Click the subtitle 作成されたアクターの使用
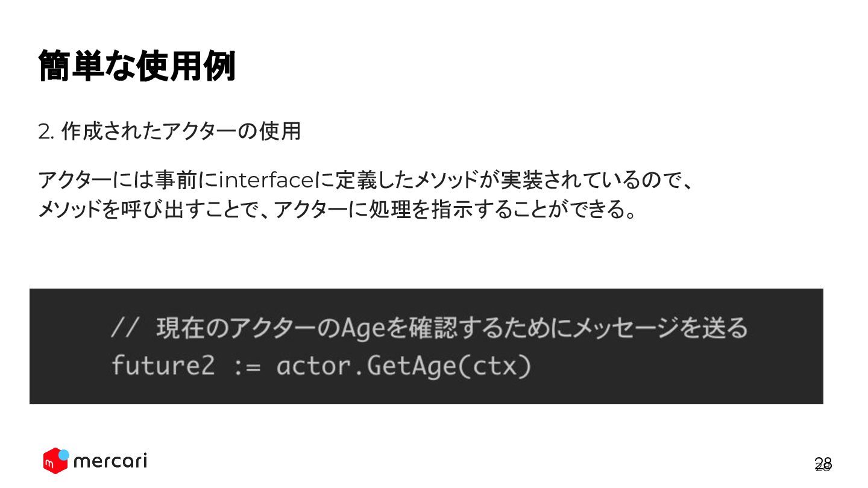This screenshot has width=868, height=488. pos(181,131)
